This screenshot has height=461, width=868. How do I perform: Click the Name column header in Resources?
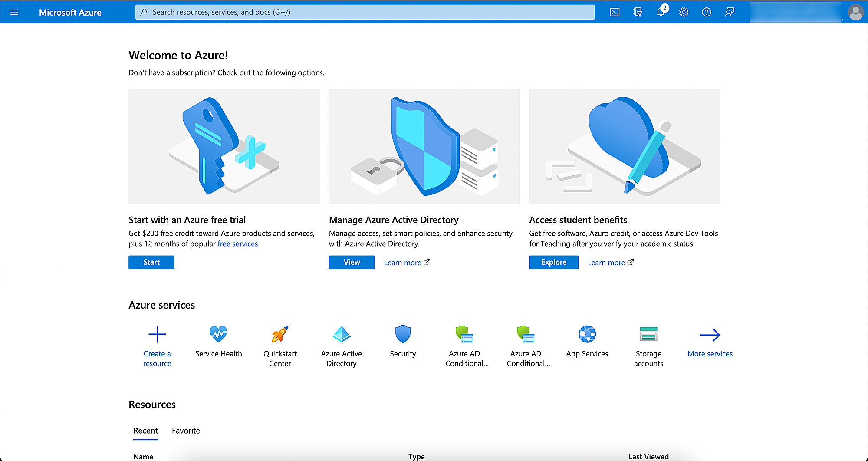coord(143,457)
